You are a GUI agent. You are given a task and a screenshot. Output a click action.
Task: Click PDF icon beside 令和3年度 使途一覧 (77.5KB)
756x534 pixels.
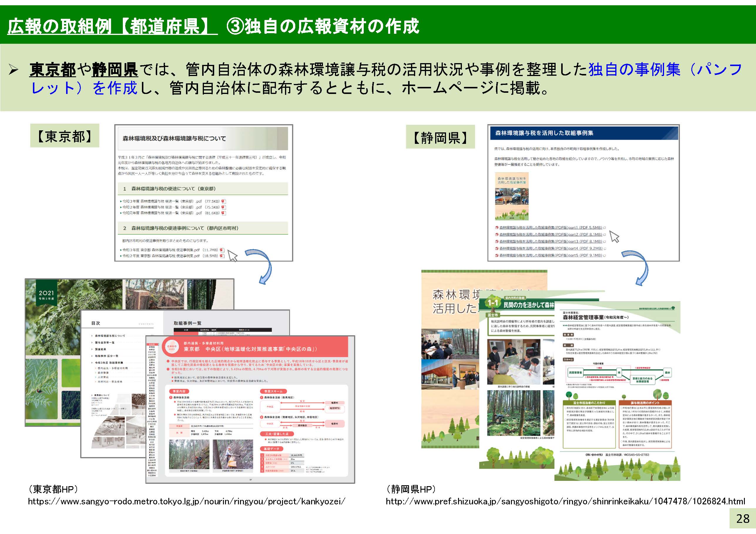pos(224,201)
